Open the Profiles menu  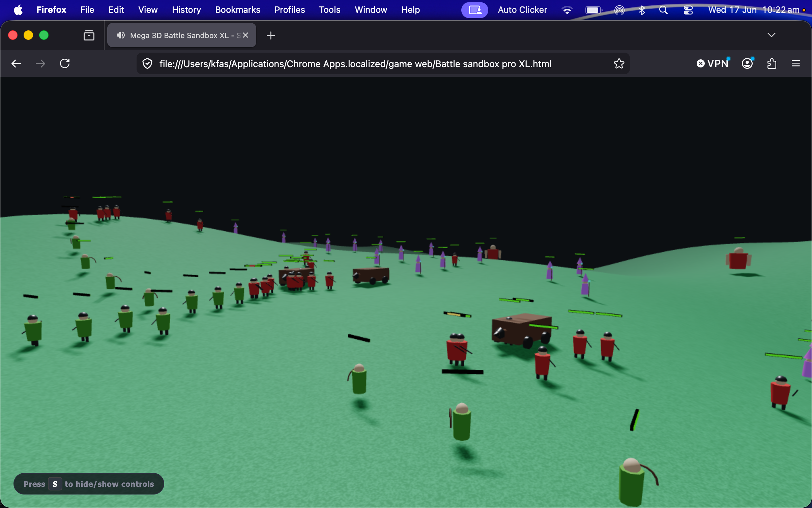(x=289, y=10)
